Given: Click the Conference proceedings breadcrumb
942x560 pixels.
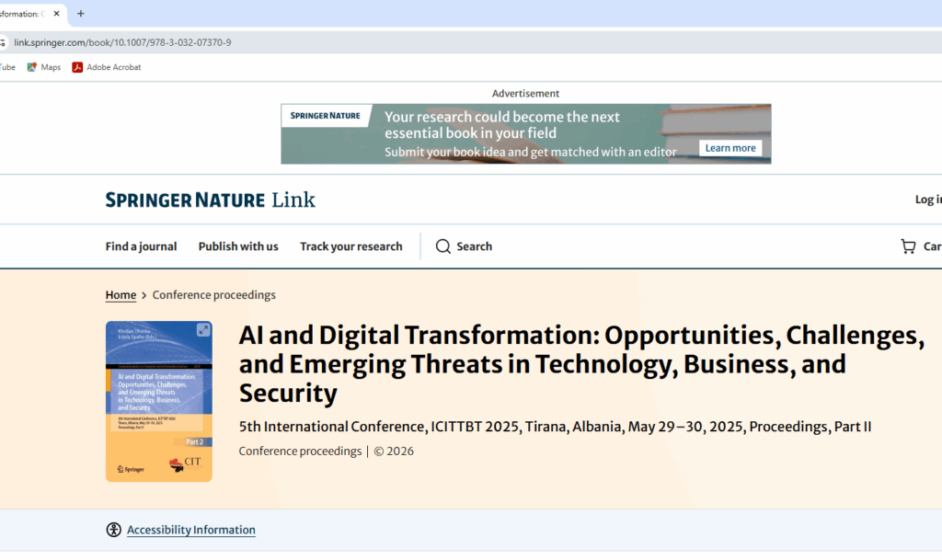Looking at the screenshot, I should pos(213,295).
